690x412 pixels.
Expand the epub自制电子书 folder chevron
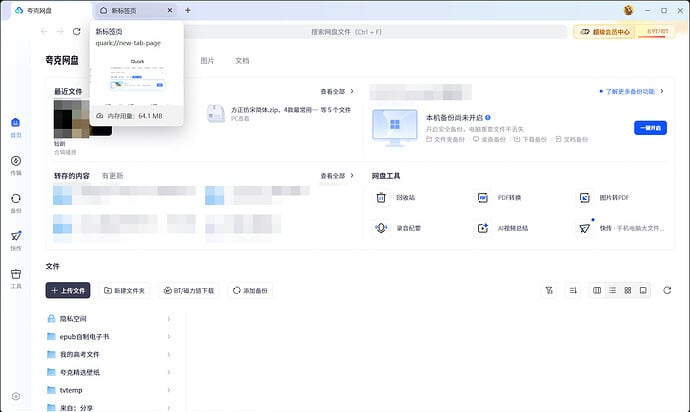pos(169,337)
